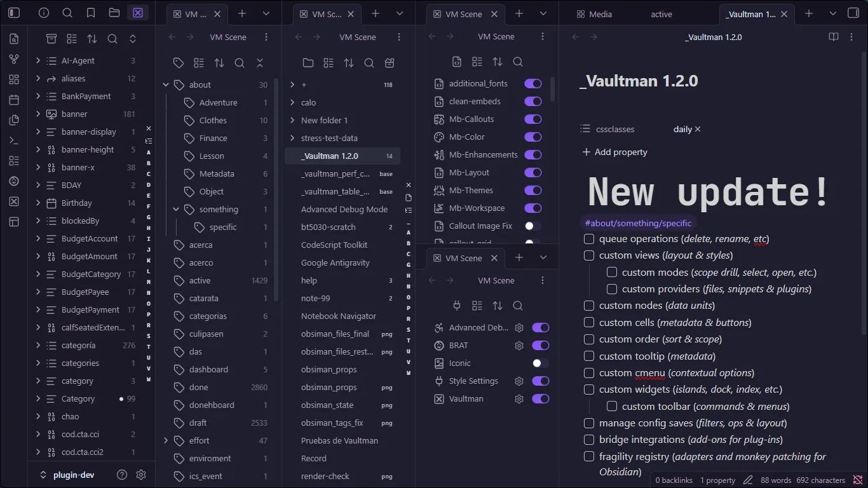Open the file explorer folder icon
Viewport: 868px width, 488px height.
coord(114,13)
